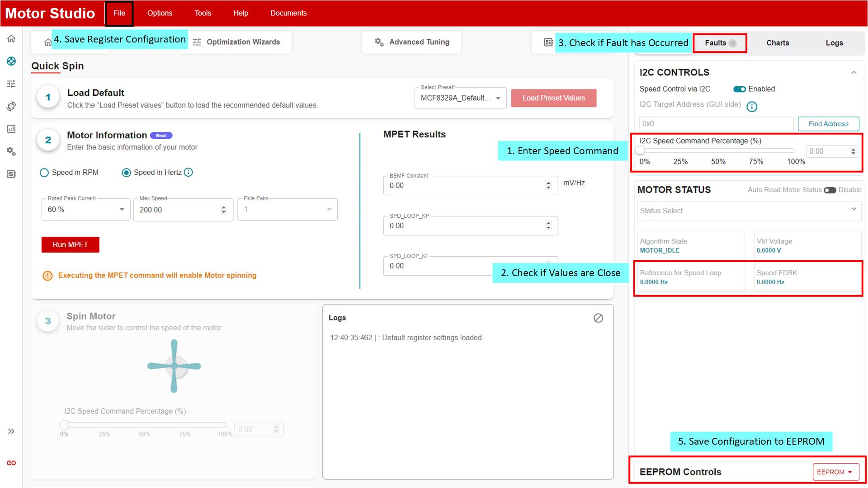Click the register map sidebar icon

point(11,174)
